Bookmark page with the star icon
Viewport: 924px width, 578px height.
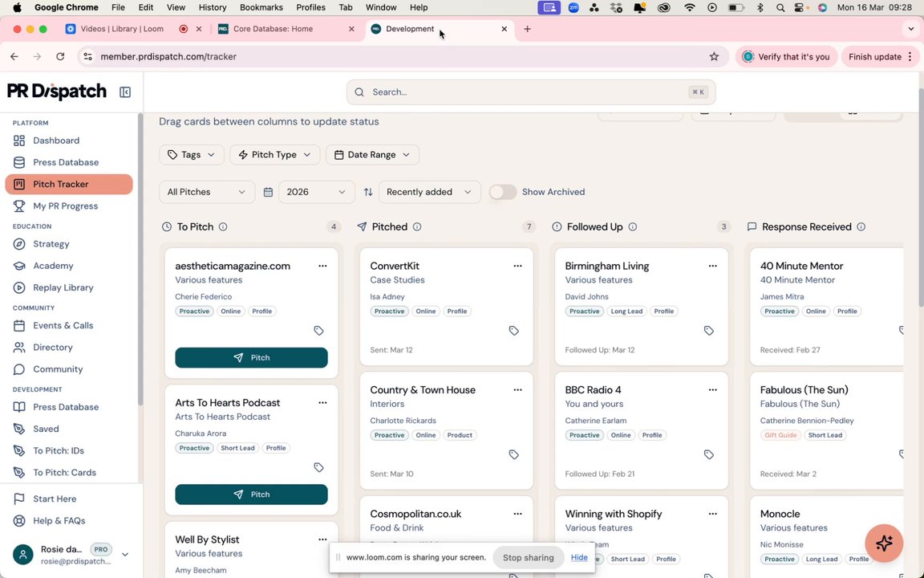pos(714,57)
